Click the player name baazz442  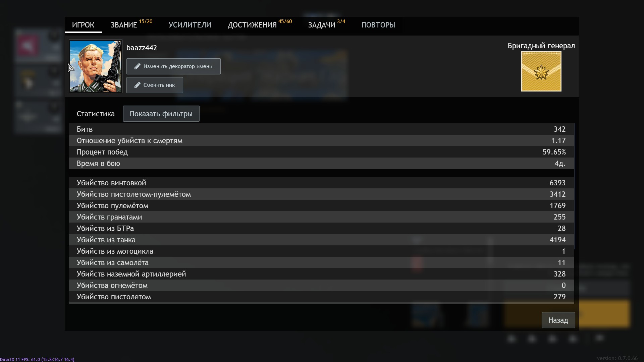coord(142,48)
